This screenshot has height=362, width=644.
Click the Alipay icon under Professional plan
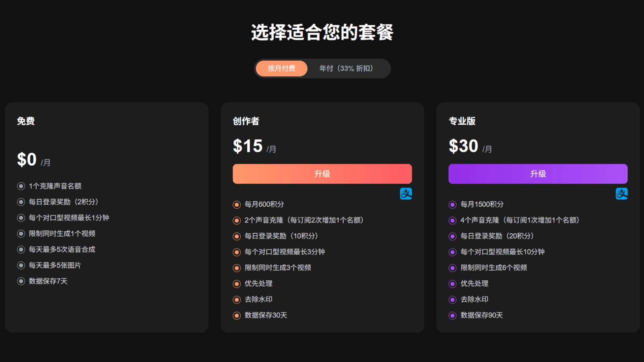(621, 194)
